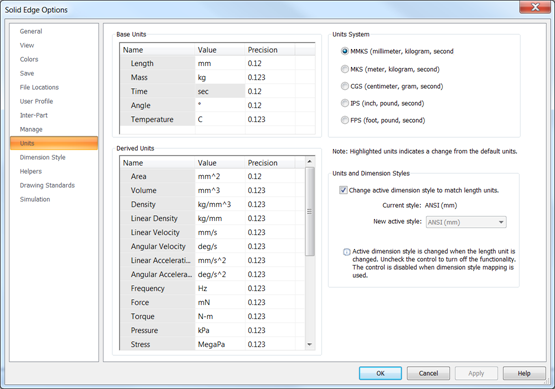Screen dimensions: 555x389
Task: Click the Apply button
Action: (476, 373)
